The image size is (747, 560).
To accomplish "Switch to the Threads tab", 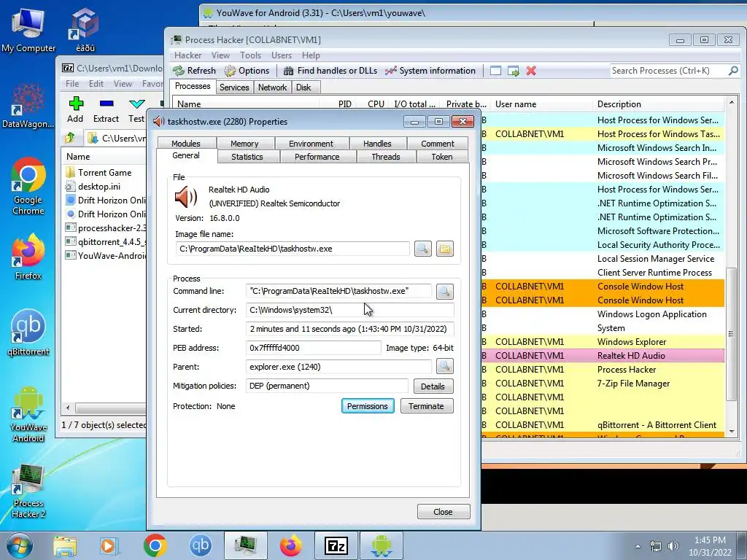I will [x=386, y=157].
